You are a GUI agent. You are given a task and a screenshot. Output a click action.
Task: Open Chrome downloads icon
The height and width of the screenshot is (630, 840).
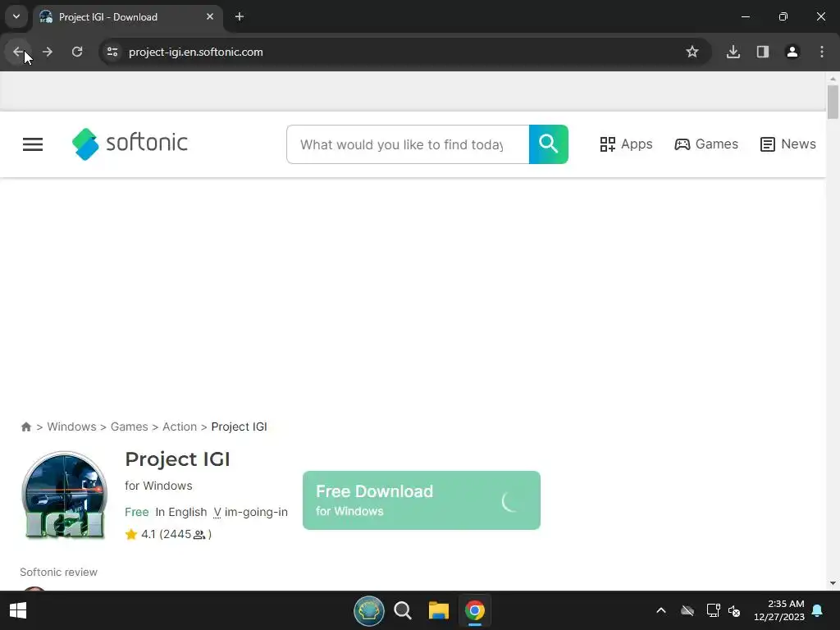[x=733, y=52]
